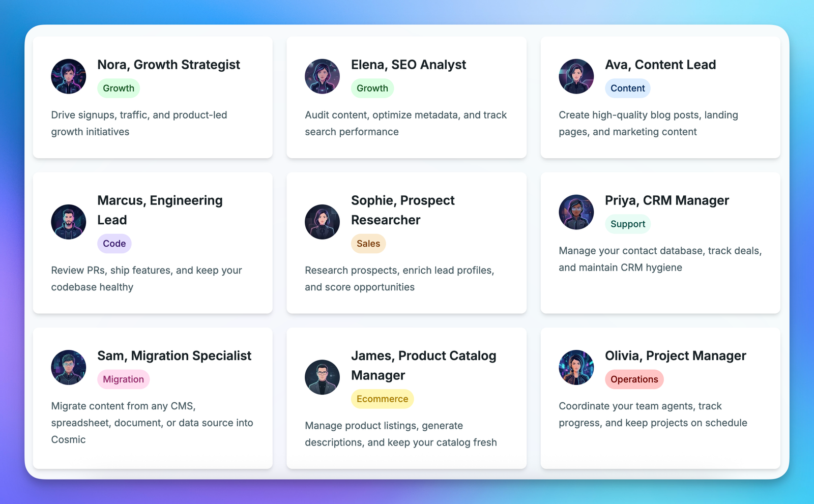This screenshot has height=504, width=814.
Task: Click Sam's avatar icon
Action: click(69, 367)
